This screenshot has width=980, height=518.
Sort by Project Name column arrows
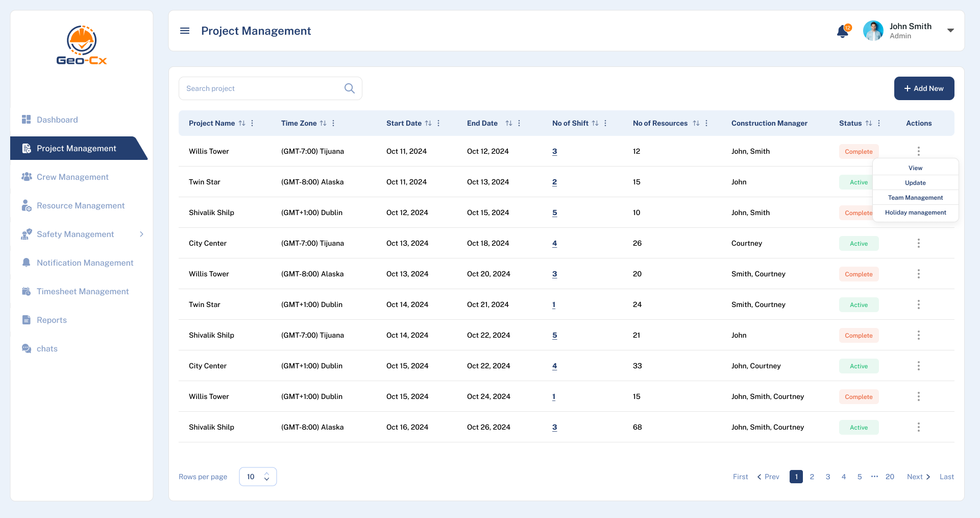(x=242, y=123)
